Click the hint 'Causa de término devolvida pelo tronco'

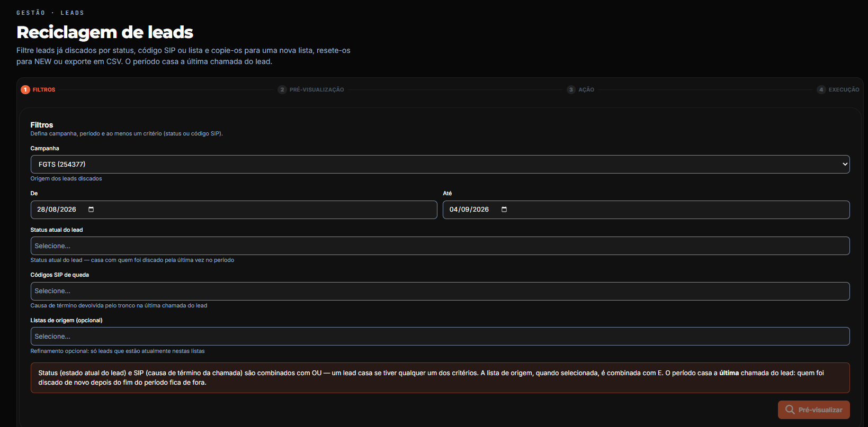(x=119, y=305)
